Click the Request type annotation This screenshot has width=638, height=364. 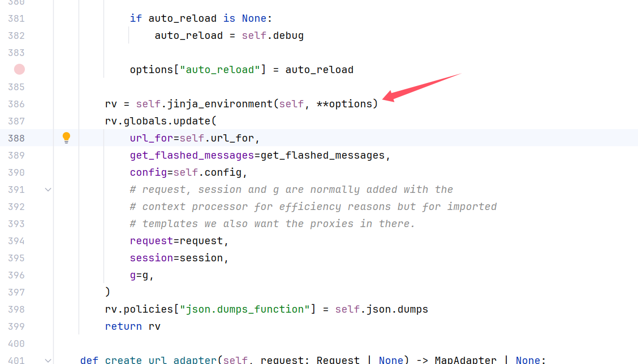[338, 360]
